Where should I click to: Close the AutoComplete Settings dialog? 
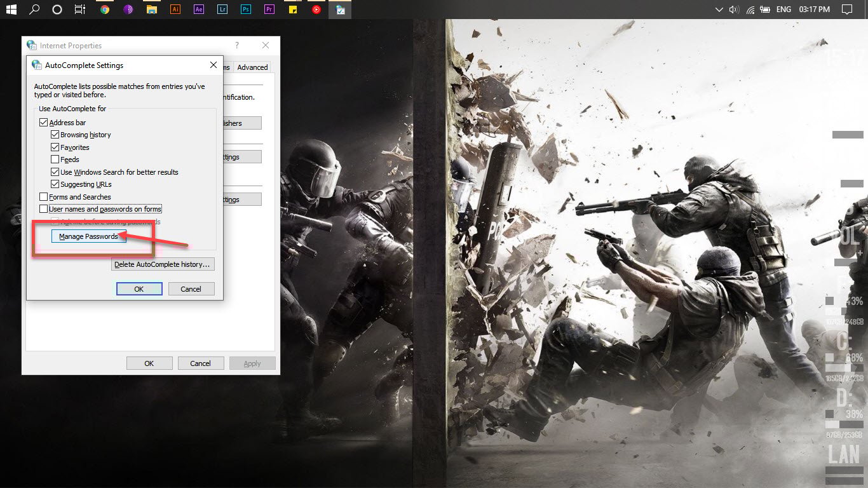pos(214,65)
